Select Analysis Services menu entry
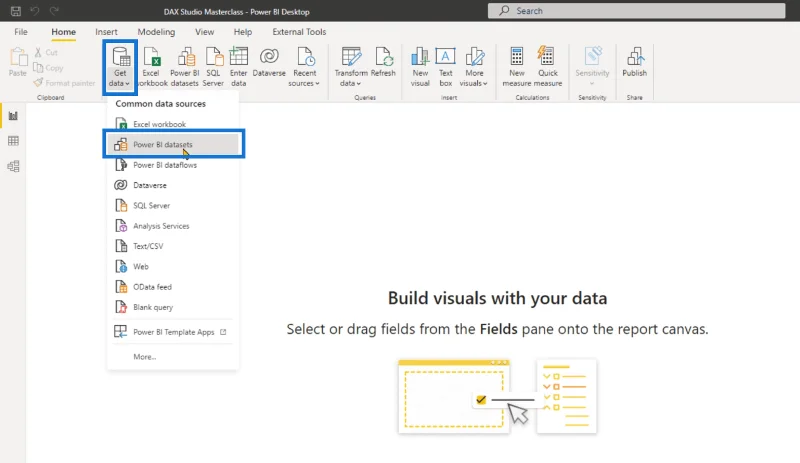This screenshot has width=800, height=463. point(173,226)
